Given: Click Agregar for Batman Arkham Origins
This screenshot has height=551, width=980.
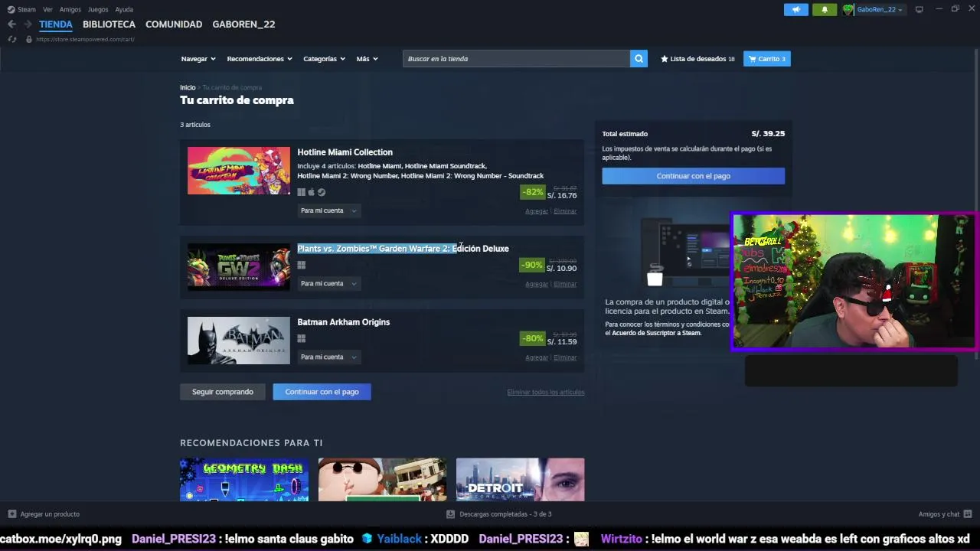Looking at the screenshot, I should click(x=537, y=358).
